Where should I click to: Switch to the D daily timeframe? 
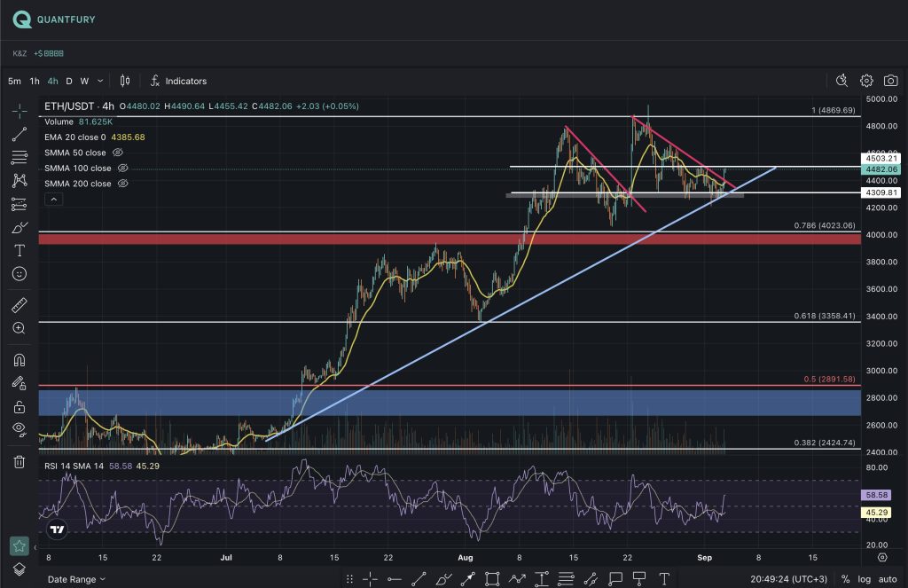(x=69, y=81)
